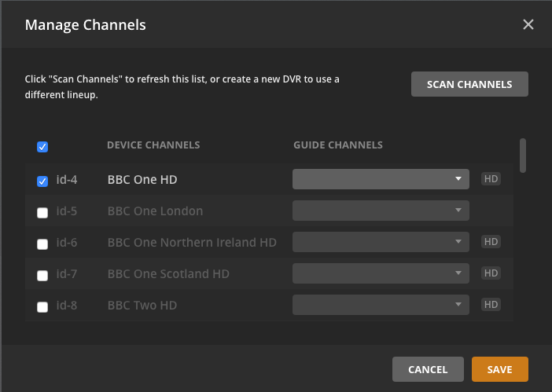Click the id-7 channel identifier
The height and width of the screenshot is (392, 552).
point(67,274)
